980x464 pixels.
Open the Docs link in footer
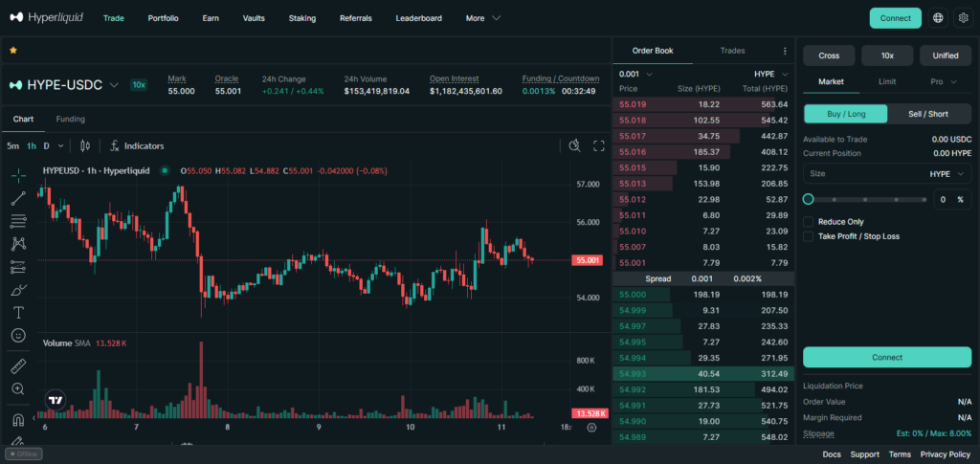(x=832, y=454)
